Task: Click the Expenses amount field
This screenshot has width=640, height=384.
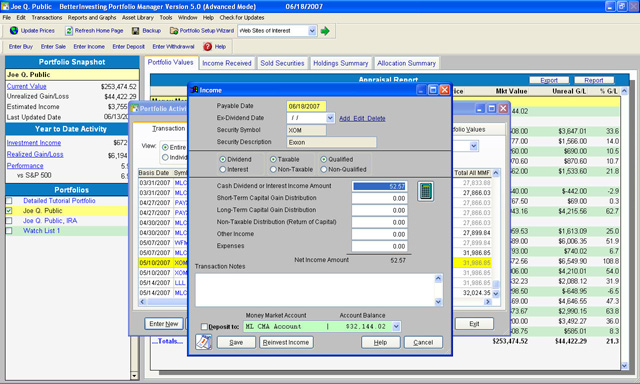Action: [380, 246]
